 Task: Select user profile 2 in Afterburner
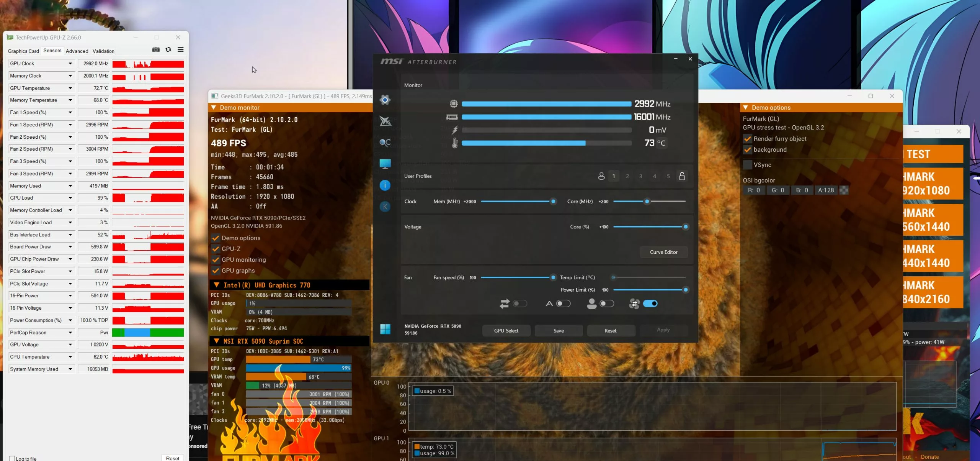pyautogui.click(x=627, y=176)
